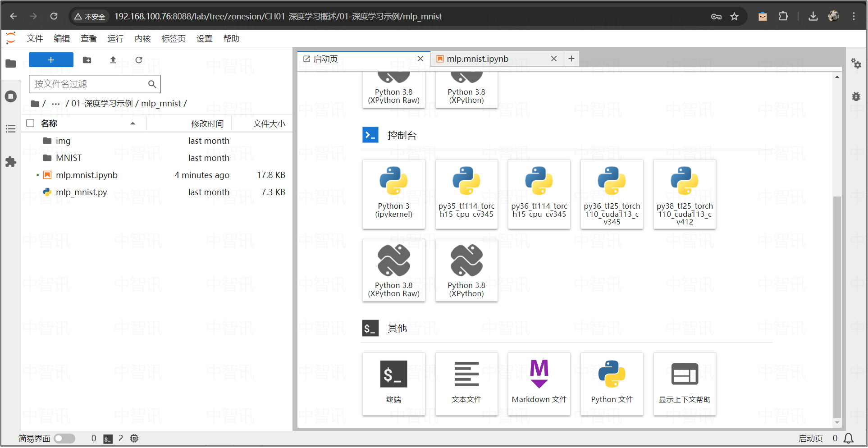Open the 内核 menu

point(142,39)
